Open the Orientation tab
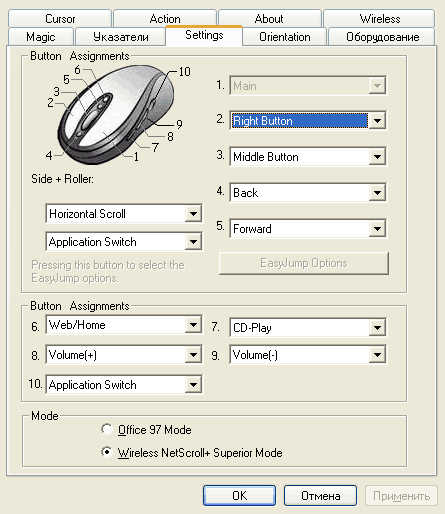Image resolution: width=445 pixels, height=514 pixels. pyautogui.click(x=285, y=37)
